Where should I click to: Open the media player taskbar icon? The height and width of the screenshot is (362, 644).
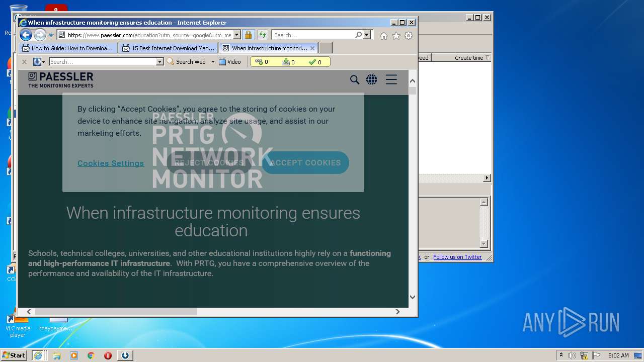74,355
